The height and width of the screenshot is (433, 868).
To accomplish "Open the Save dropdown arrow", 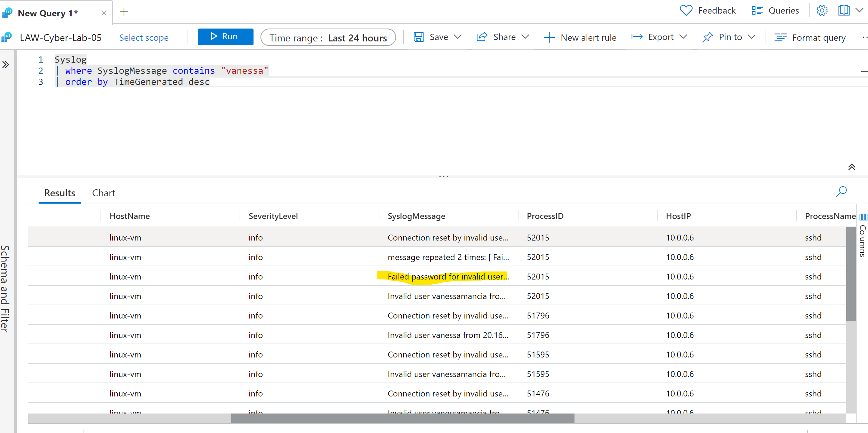I will pyautogui.click(x=458, y=37).
